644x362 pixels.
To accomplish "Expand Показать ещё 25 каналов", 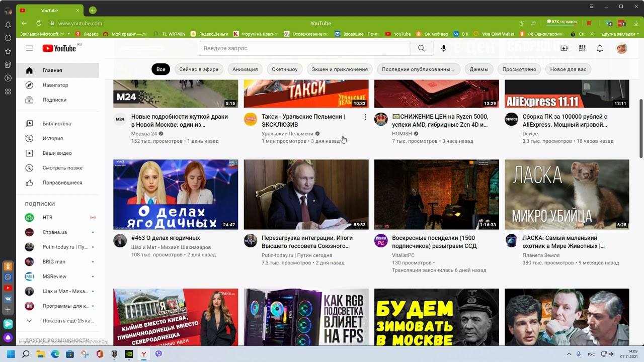I will 58,320.
